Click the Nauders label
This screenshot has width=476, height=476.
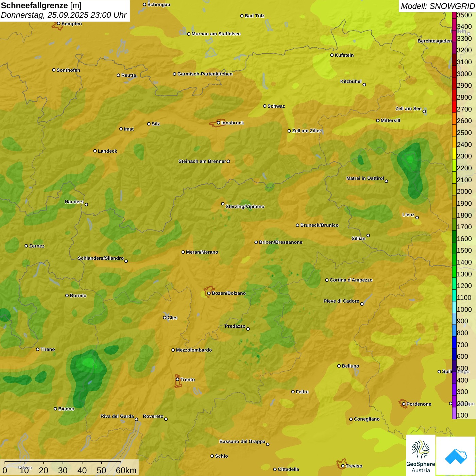(74, 202)
